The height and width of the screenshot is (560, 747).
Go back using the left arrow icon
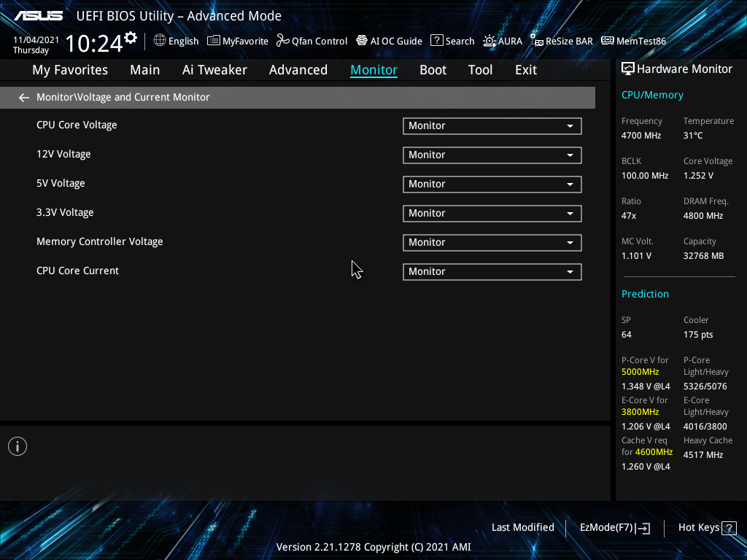24,98
